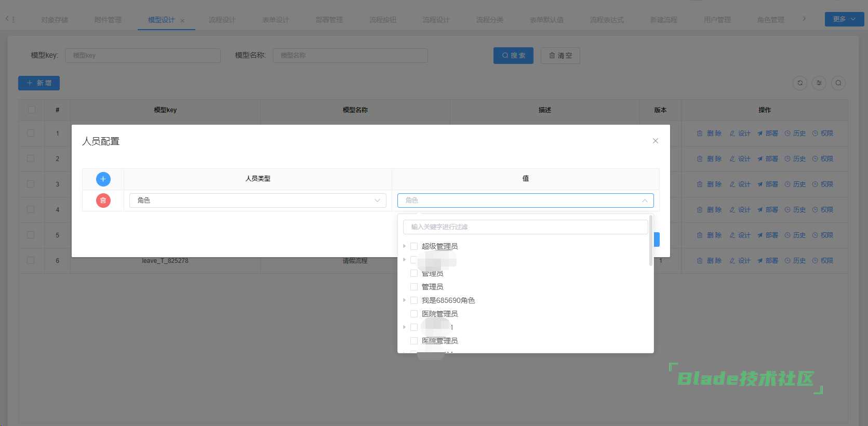
Task: Check the row 6 checkbox
Action: (x=31, y=260)
